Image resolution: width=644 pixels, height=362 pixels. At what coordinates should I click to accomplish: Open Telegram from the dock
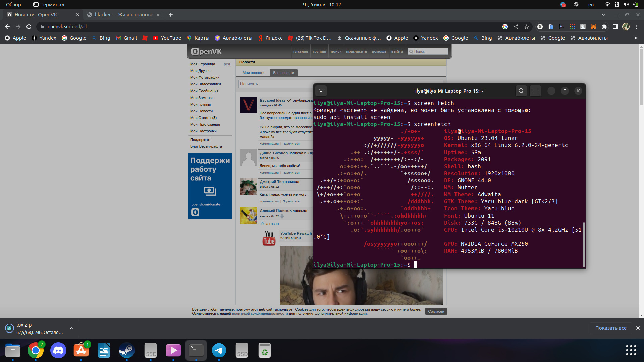click(x=219, y=351)
